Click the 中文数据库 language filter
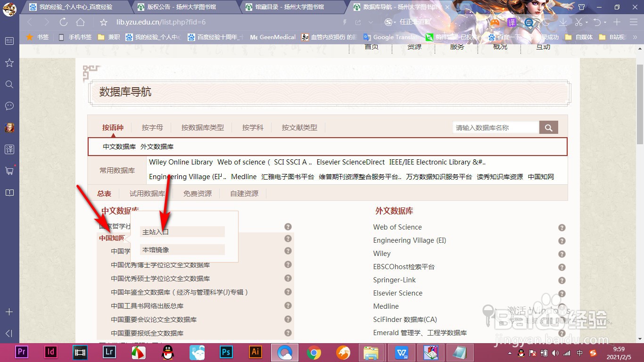The image size is (644, 362). 119,147
